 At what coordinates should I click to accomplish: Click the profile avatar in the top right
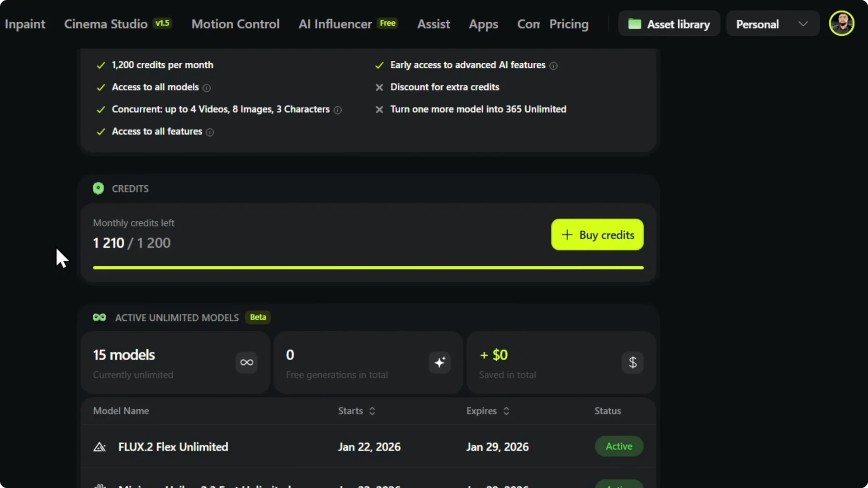pos(842,23)
